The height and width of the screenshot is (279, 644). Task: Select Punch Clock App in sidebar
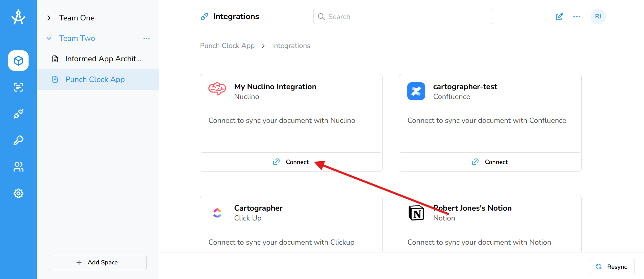tap(95, 80)
